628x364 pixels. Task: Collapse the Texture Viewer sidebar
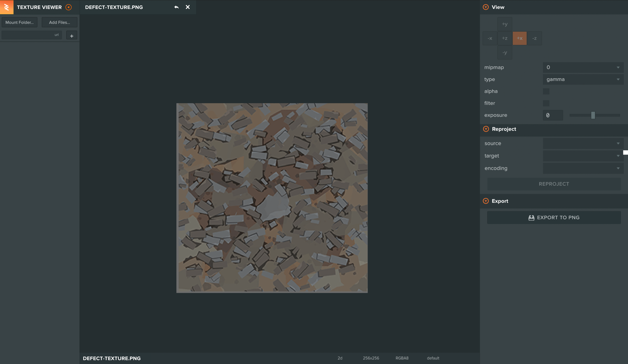click(x=69, y=7)
